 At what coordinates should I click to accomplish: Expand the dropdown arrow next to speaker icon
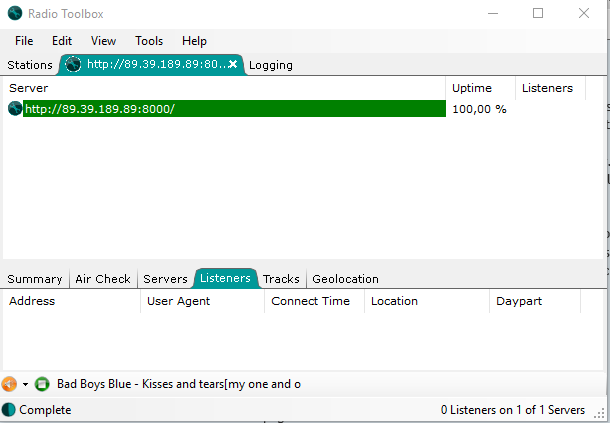click(x=25, y=384)
